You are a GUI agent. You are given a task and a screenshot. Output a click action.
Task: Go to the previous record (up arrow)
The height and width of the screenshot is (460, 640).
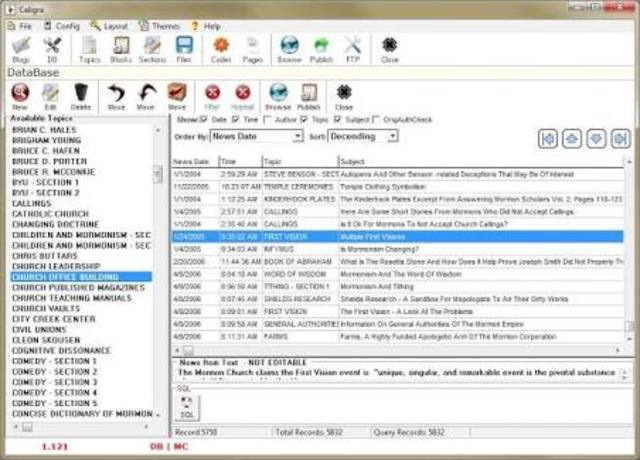pyautogui.click(x=572, y=139)
